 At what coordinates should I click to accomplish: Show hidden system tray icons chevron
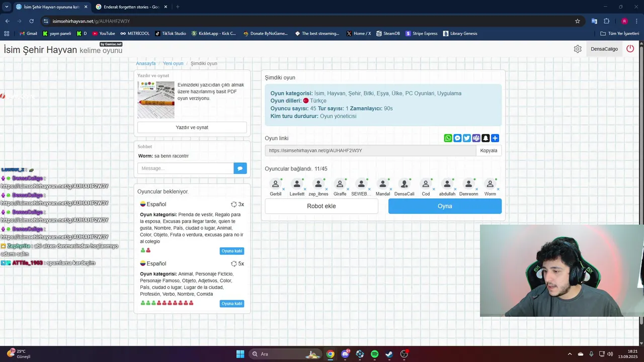(570, 354)
